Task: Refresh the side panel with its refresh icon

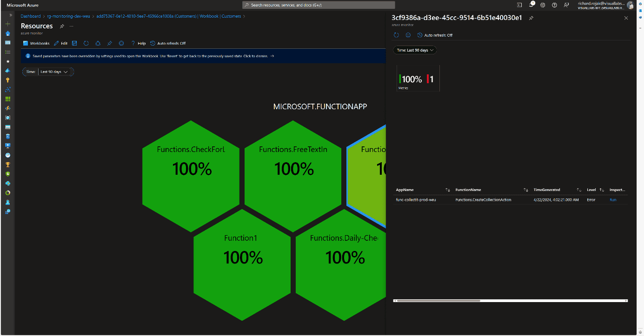Action: tap(396, 35)
